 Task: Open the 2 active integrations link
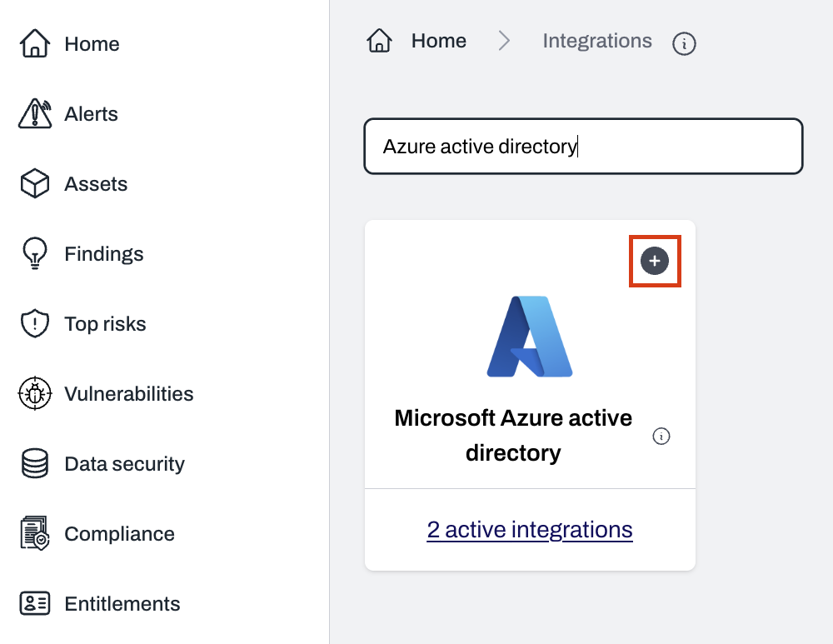530,530
